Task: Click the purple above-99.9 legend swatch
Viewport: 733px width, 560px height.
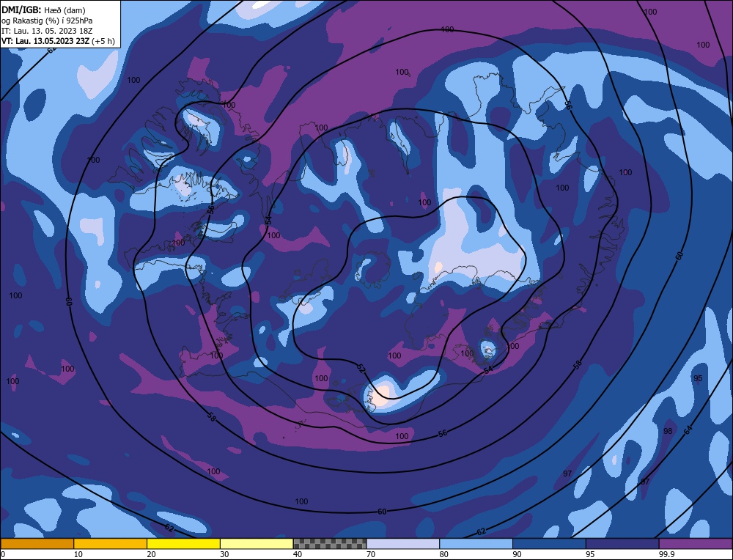Action: 696,544
